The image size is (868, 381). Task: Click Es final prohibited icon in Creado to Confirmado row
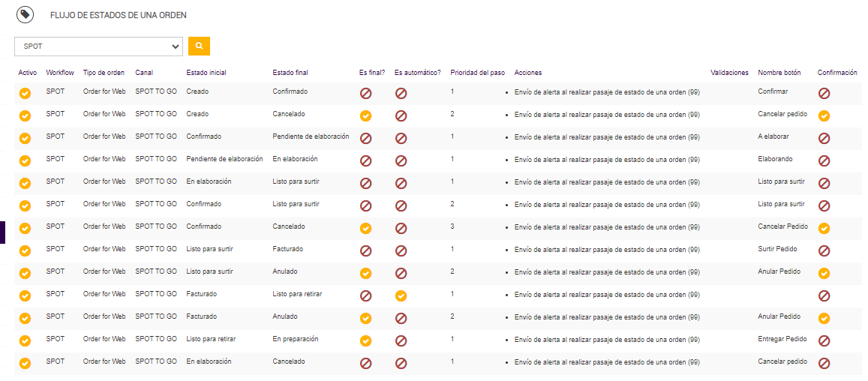(365, 94)
